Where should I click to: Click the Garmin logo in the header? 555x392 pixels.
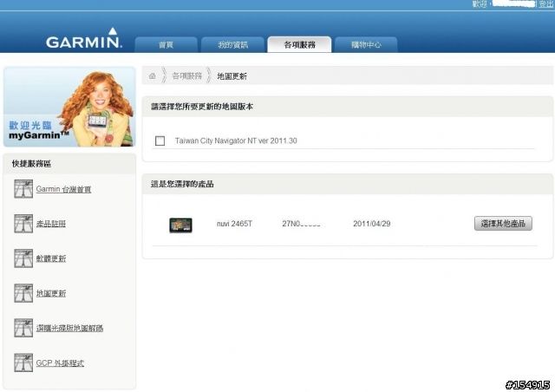coord(84,38)
